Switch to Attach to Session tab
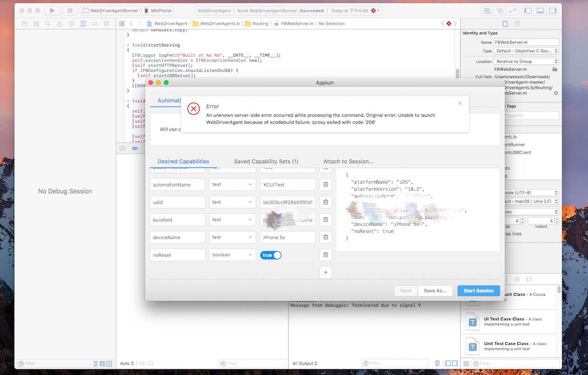Viewport: 588px width, 375px height. (x=349, y=161)
